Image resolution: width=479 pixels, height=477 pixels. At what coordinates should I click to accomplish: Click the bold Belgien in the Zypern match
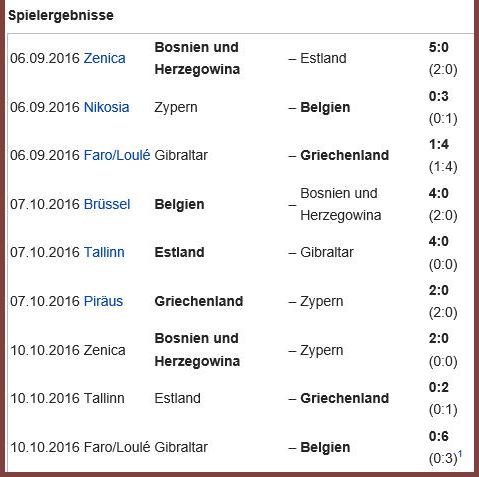[325, 107]
